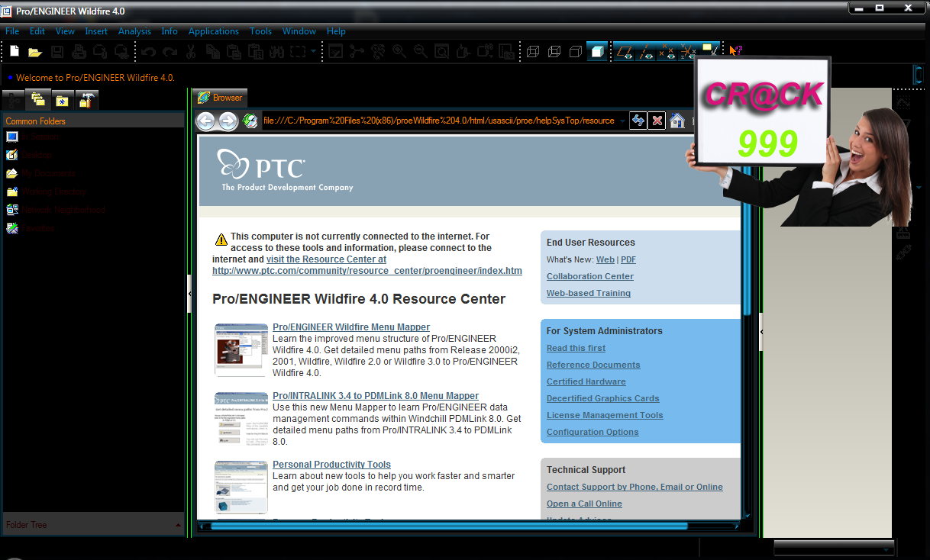Go back in the embedded browser

(205, 121)
